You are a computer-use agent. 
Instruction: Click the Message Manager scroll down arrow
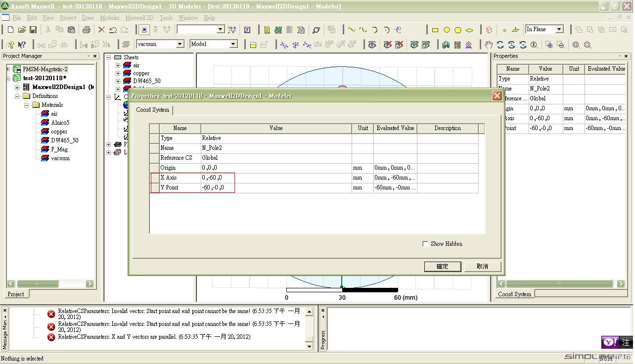point(310,346)
